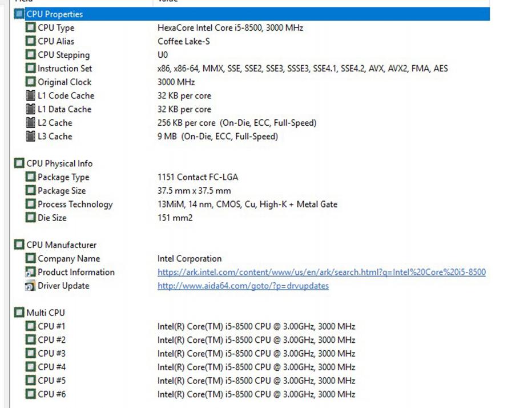532x408 pixels.
Task: Click the instruction set list starting x86
Action: click(303, 68)
